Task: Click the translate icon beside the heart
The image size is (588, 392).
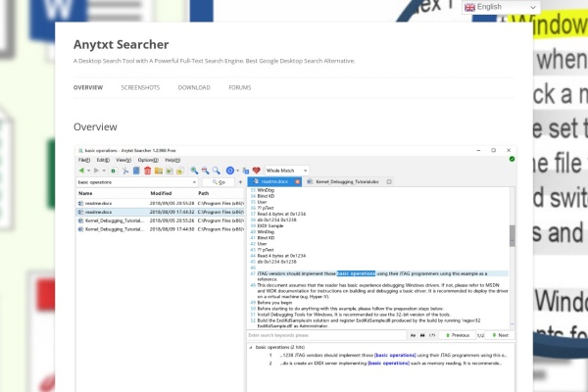Action: pos(246,171)
